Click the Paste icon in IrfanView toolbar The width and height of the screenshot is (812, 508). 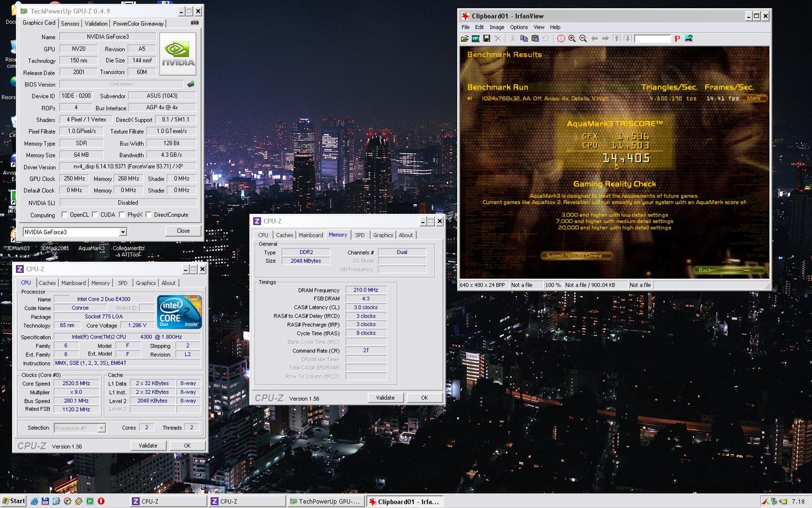click(x=535, y=39)
